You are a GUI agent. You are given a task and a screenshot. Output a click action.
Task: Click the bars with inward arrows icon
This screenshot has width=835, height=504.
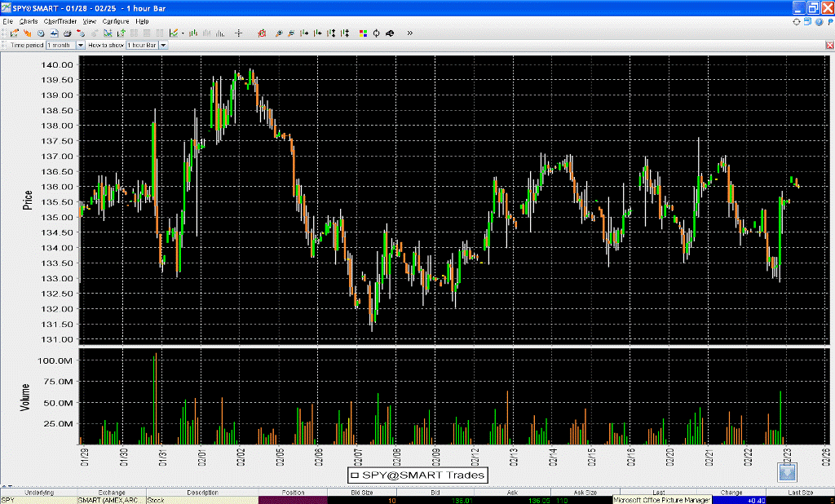pos(345,33)
